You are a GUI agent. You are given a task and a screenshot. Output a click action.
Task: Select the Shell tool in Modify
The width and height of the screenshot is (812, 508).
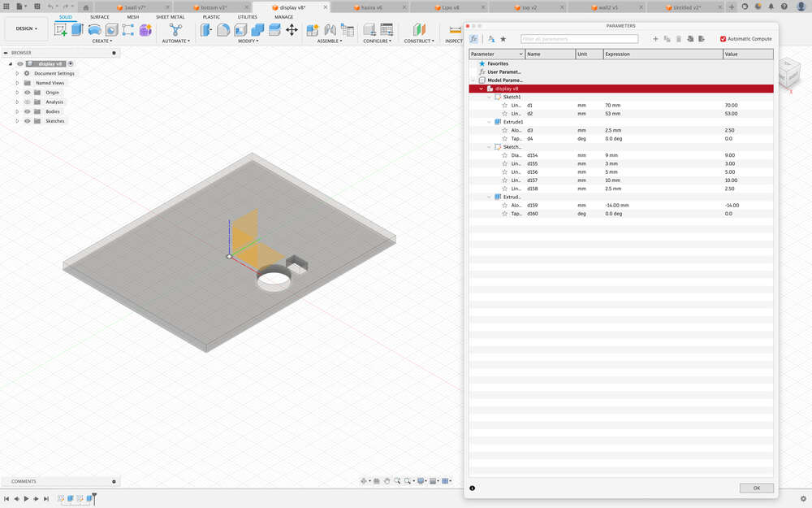tap(240, 29)
